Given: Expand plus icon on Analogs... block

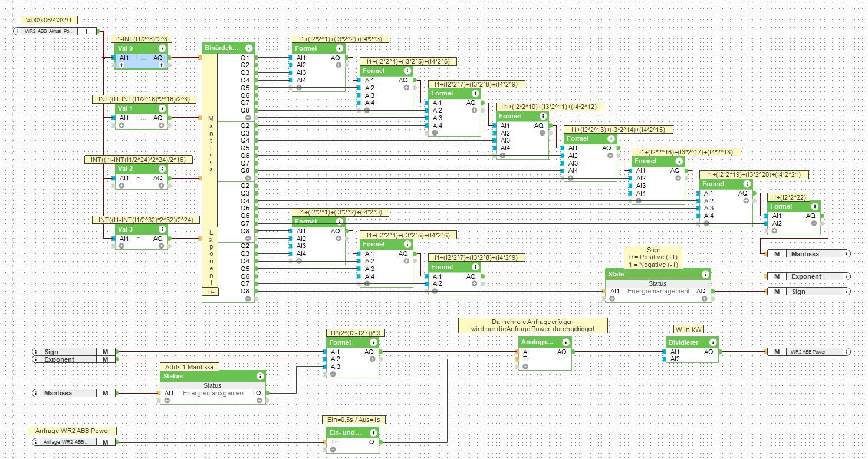Looking at the screenshot, I should tap(525, 366).
